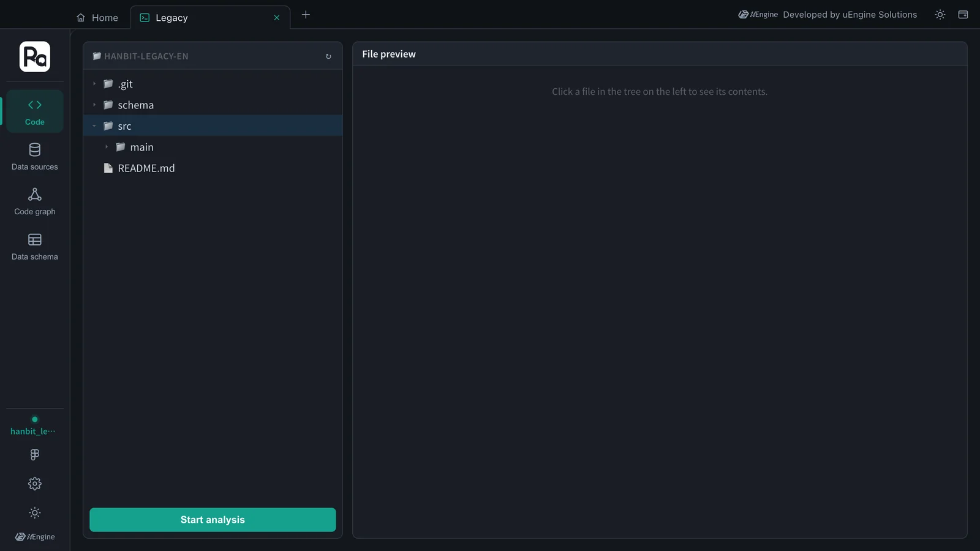
Task: Open the Code section in sidebar
Action: 35,111
